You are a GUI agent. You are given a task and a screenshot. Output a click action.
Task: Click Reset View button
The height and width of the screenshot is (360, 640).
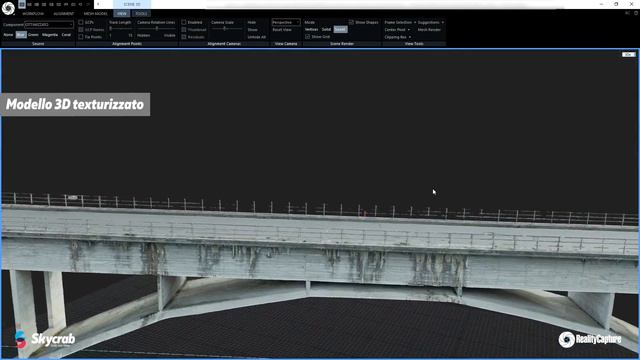(282, 30)
